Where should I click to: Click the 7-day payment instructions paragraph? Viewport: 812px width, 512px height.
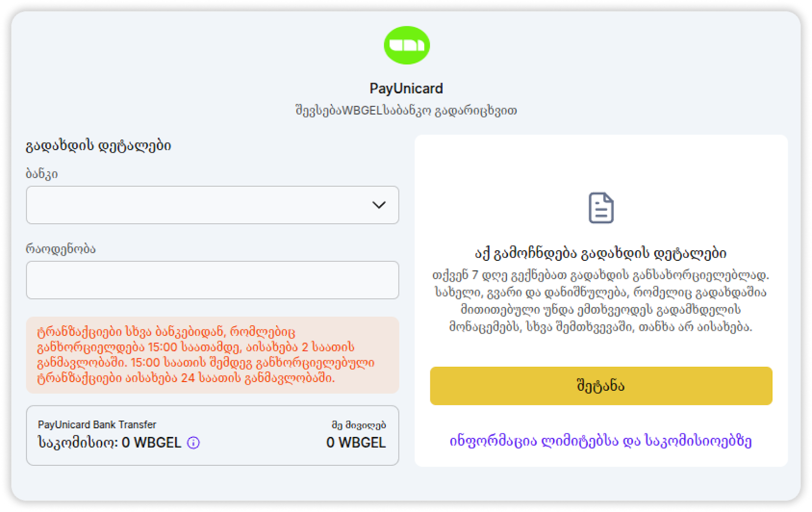pos(600,301)
